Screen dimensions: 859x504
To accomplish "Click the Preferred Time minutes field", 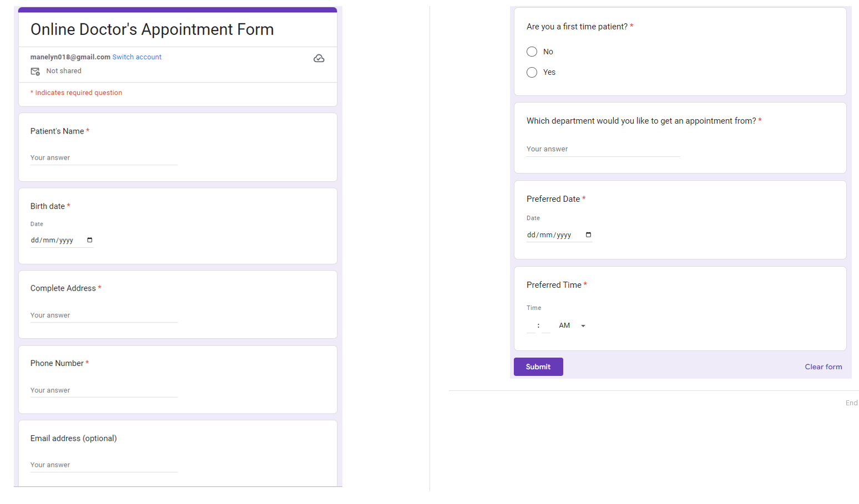I will [x=546, y=326].
